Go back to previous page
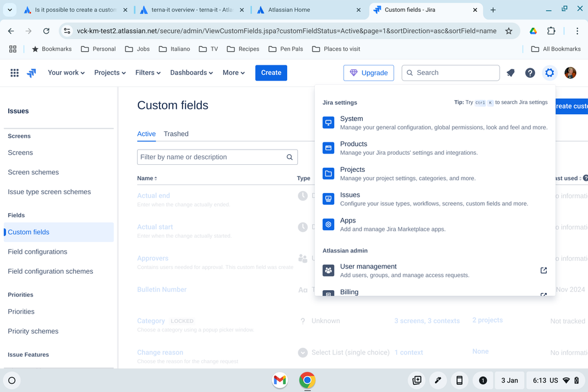The width and height of the screenshot is (588, 392). click(x=11, y=31)
